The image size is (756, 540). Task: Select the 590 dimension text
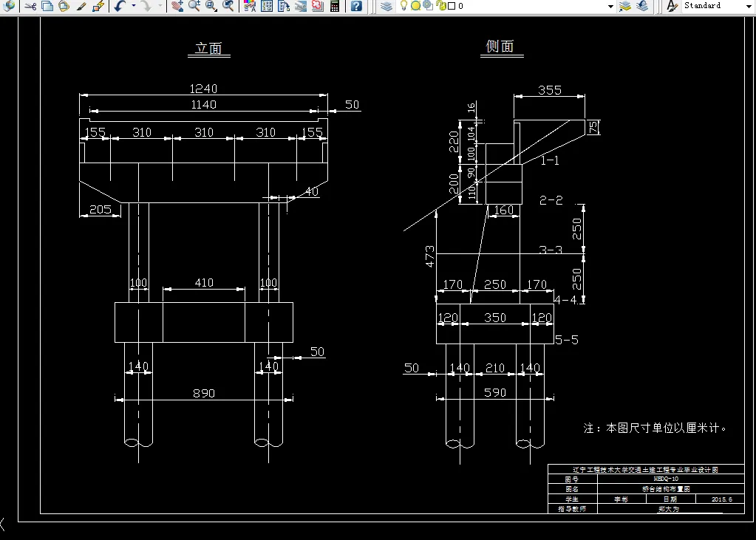(495, 393)
